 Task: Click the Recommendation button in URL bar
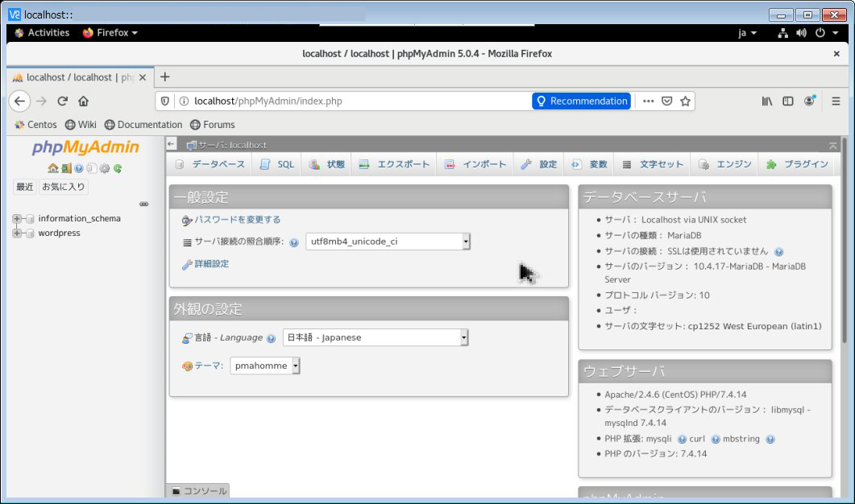coord(581,101)
